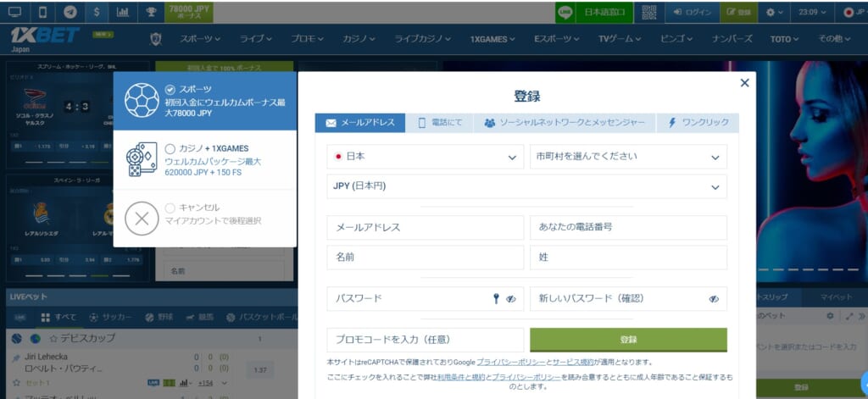Open match statistics chart icon in セット1 row

click(x=184, y=382)
